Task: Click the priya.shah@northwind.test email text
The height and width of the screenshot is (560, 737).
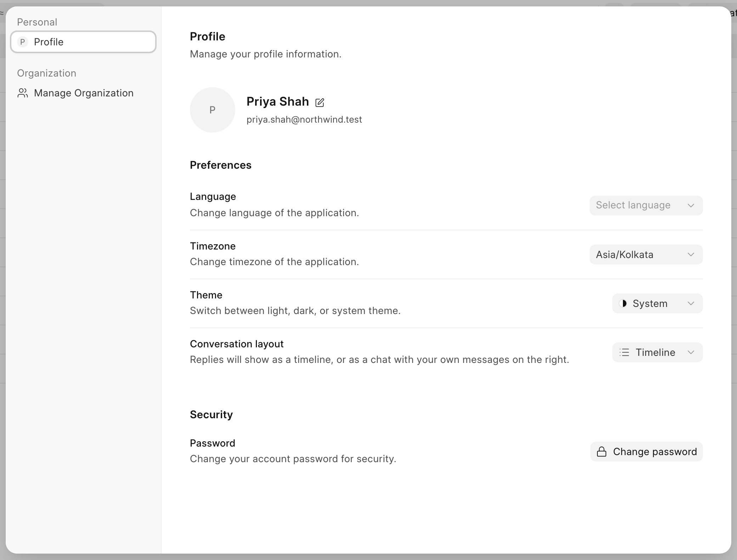Action: click(x=304, y=119)
